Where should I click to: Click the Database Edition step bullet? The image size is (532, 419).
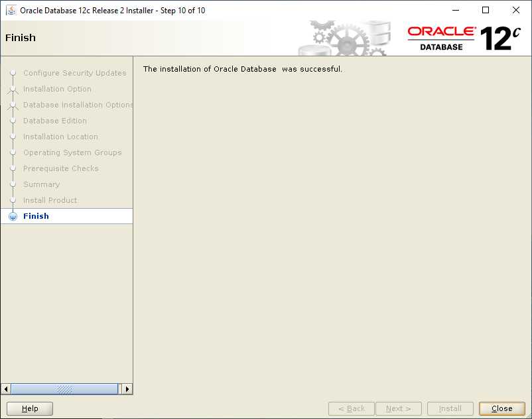[13, 121]
